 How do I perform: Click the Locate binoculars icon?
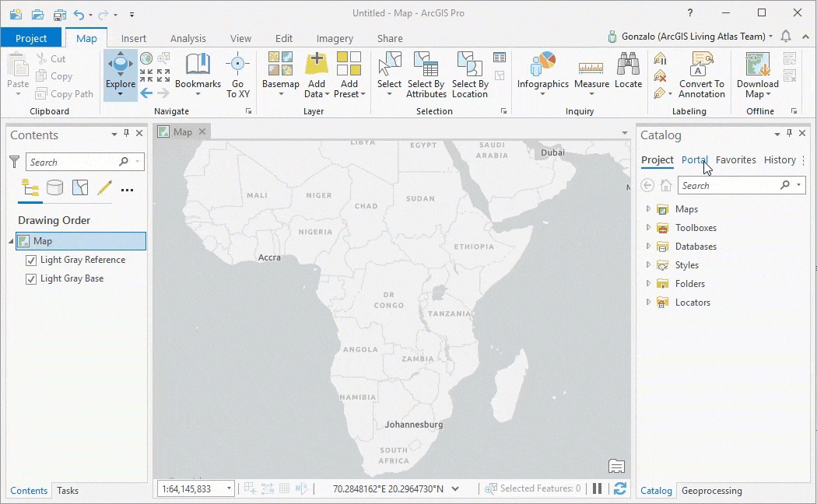click(x=628, y=64)
